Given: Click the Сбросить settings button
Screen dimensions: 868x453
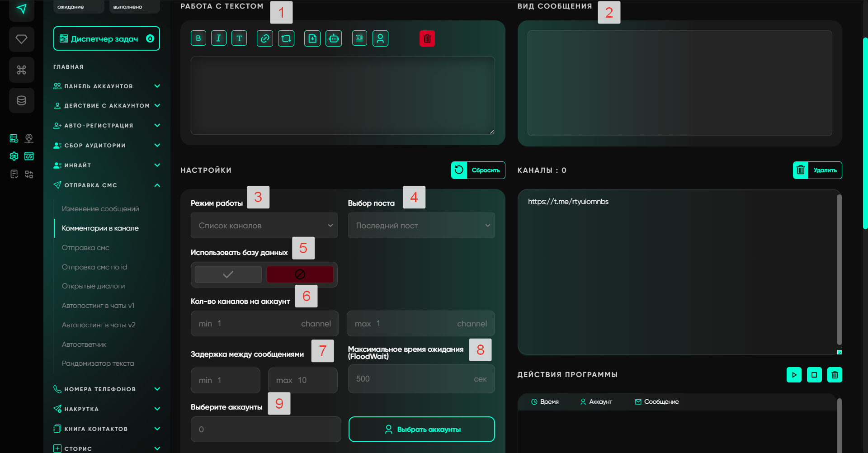Looking at the screenshot, I should (478, 170).
